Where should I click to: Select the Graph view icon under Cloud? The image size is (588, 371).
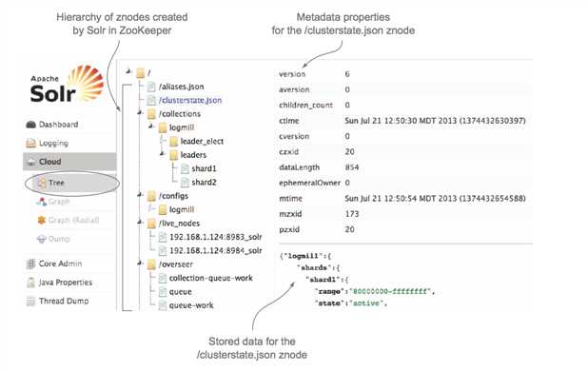click(41, 202)
